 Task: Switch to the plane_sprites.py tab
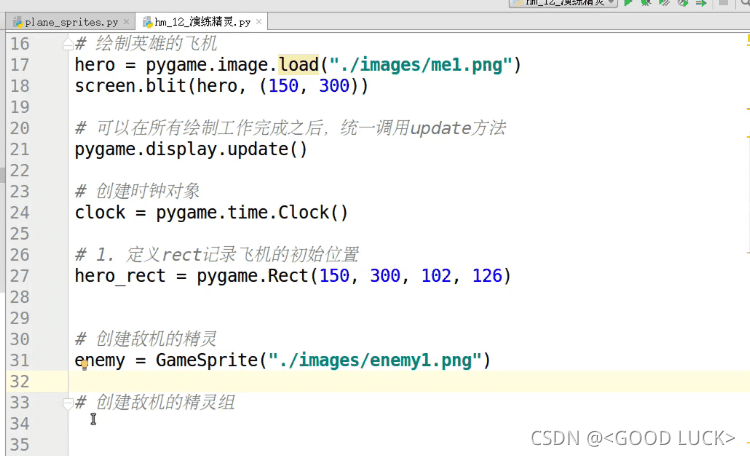click(71, 22)
